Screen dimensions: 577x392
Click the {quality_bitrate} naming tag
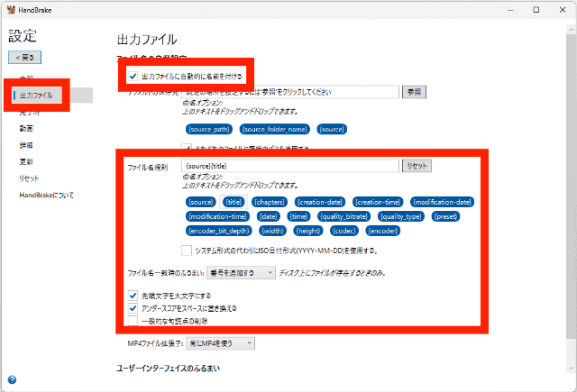tap(344, 216)
